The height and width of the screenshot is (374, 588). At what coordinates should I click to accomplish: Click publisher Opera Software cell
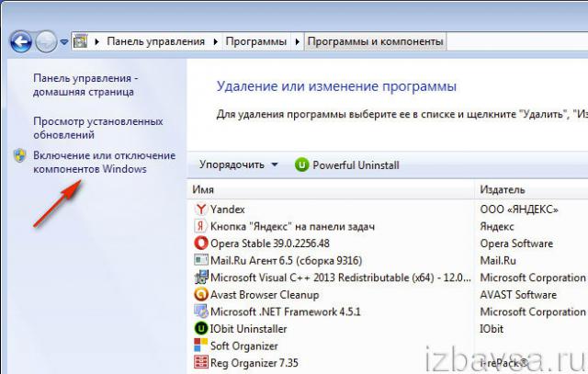[516, 244]
